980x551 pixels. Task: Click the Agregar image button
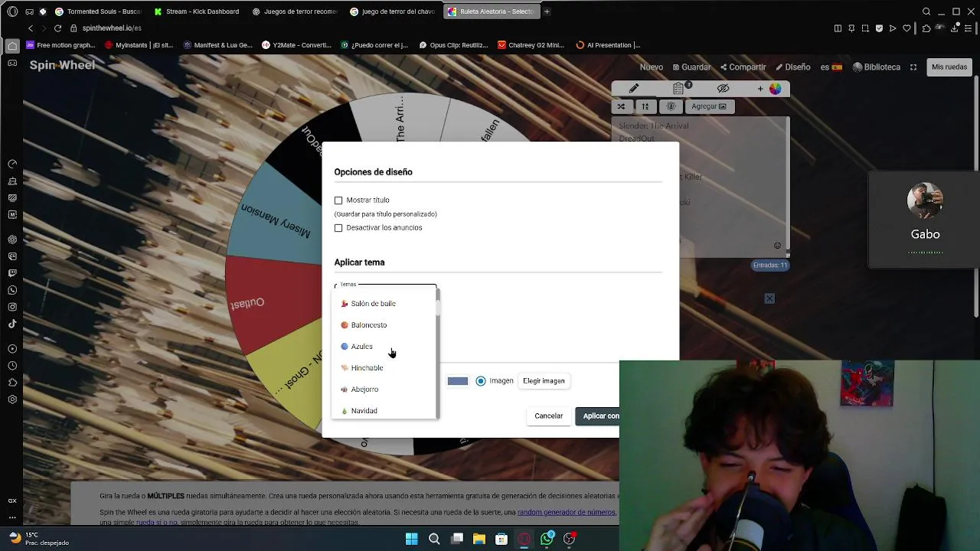(709, 106)
